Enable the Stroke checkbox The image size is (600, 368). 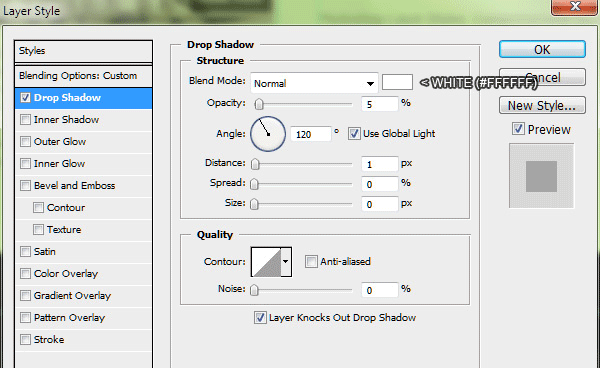coord(25,340)
